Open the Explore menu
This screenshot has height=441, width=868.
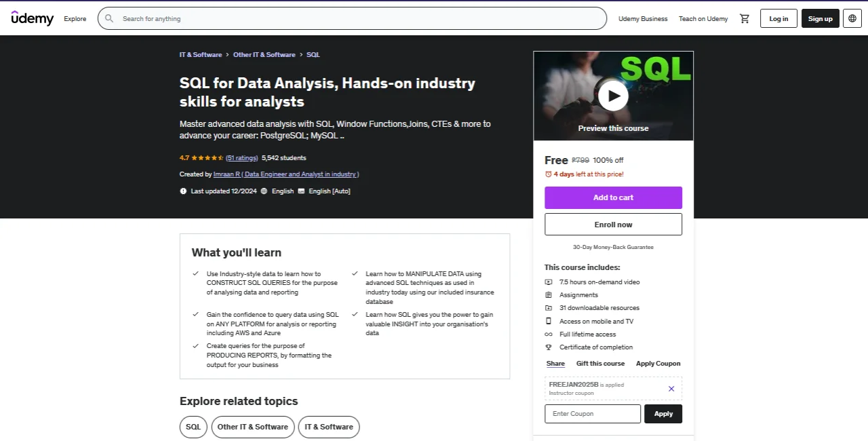click(75, 19)
